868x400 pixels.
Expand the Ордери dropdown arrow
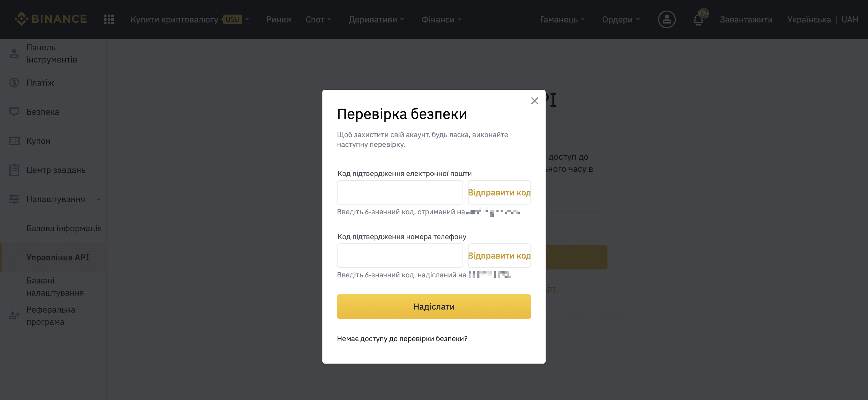pyautogui.click(x=638, y=19)
